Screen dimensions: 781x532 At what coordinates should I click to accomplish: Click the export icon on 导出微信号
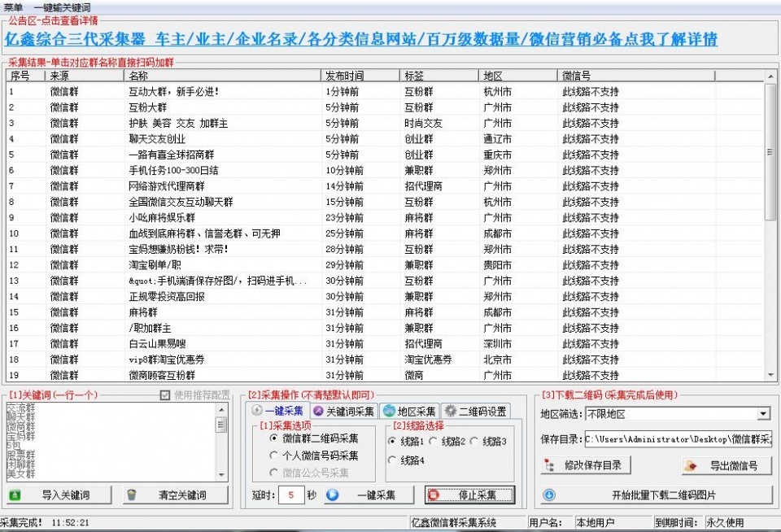(691, 466)
